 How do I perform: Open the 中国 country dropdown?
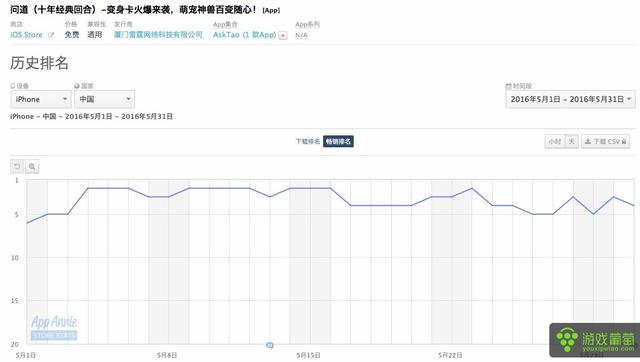pyautogui.click(x=104, y=99)
